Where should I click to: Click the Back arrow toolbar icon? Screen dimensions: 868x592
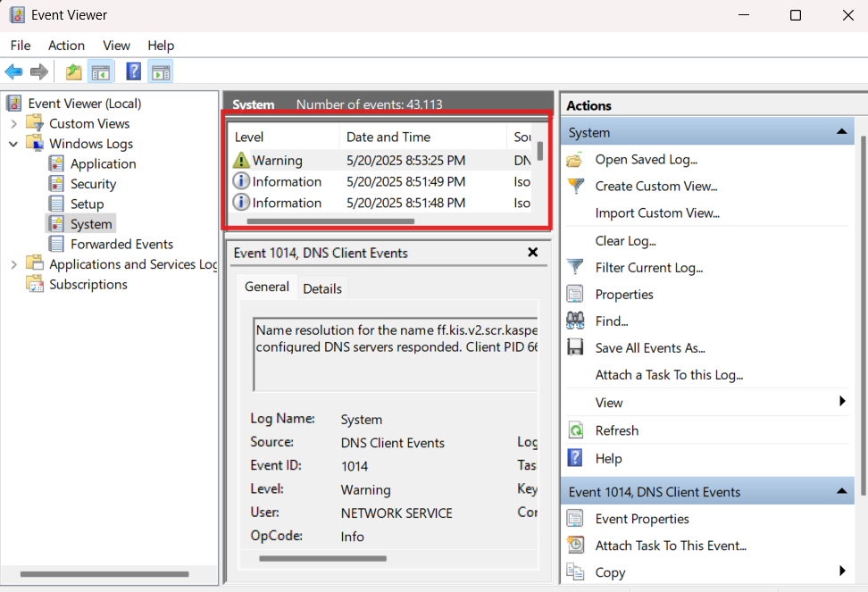[x=13, y=72]
